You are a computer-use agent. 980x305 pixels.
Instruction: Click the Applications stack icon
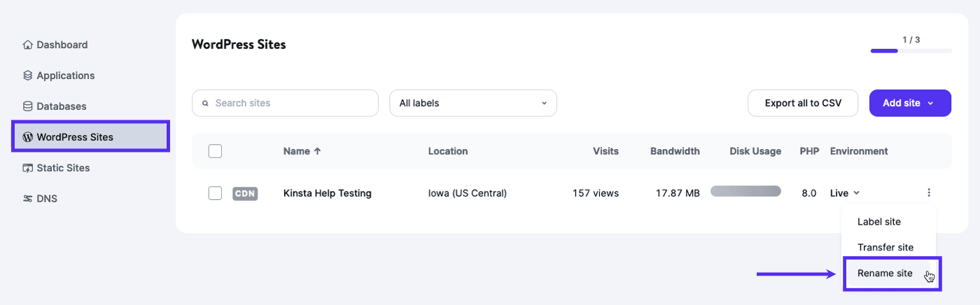[x=28, y=76]
